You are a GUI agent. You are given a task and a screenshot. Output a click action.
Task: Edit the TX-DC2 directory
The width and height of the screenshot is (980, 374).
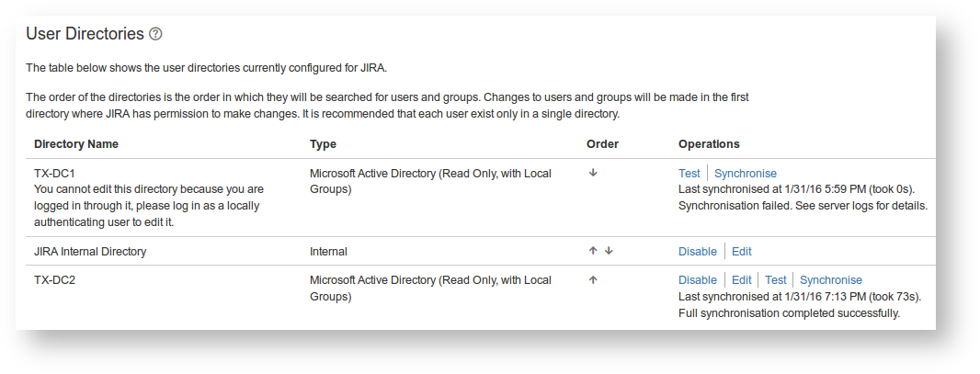(x=741, y=280)
